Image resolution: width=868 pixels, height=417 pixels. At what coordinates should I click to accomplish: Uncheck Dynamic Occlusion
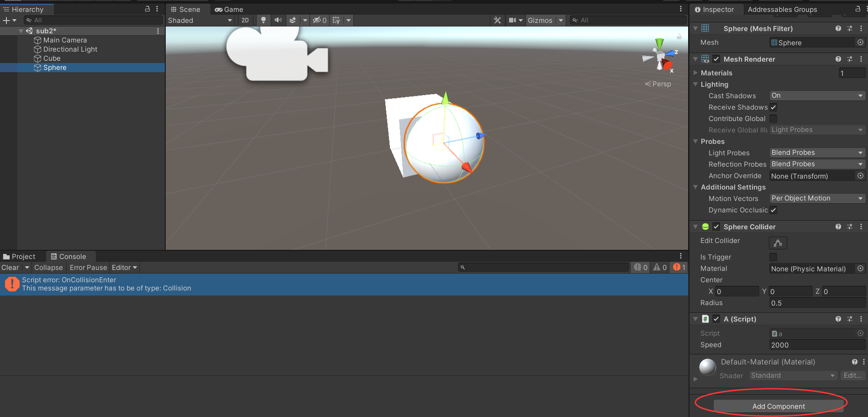tap(773, 210)
